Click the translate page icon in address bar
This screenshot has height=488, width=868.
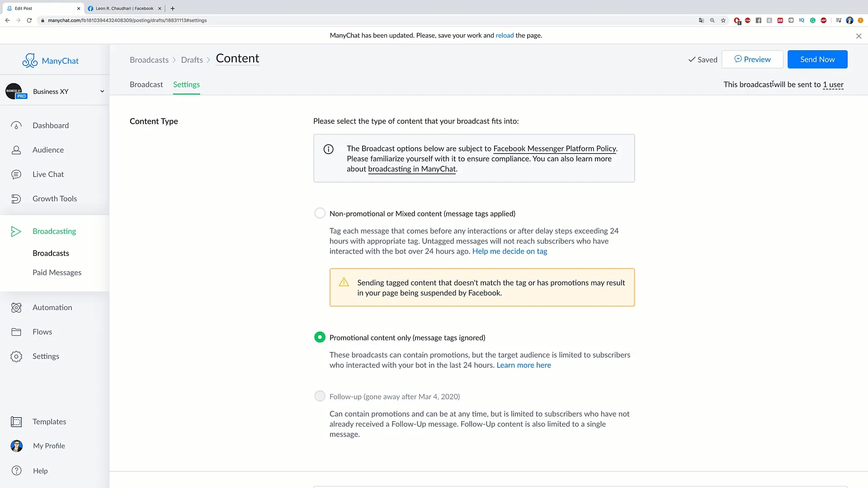(702, 20)
